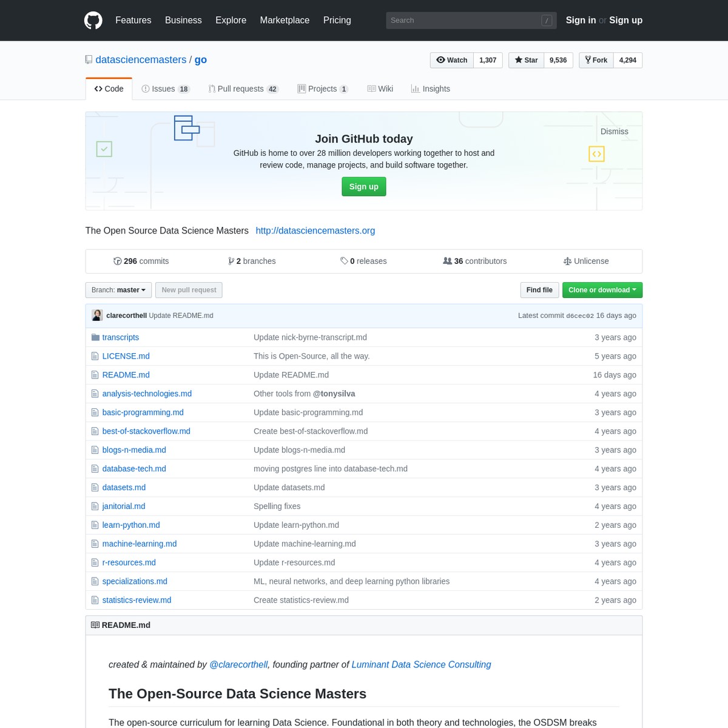
Task: Click the releases tag icon
Action: [344, 261]
